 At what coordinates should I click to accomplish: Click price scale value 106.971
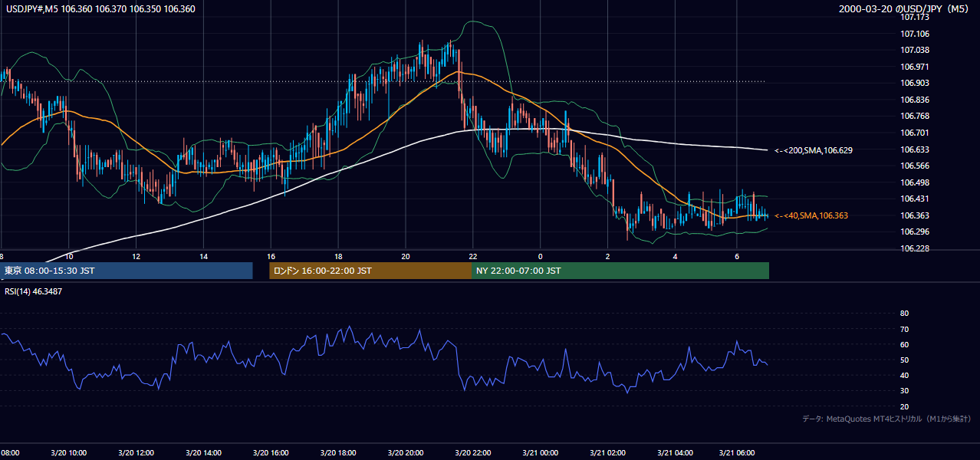(915, 67)
